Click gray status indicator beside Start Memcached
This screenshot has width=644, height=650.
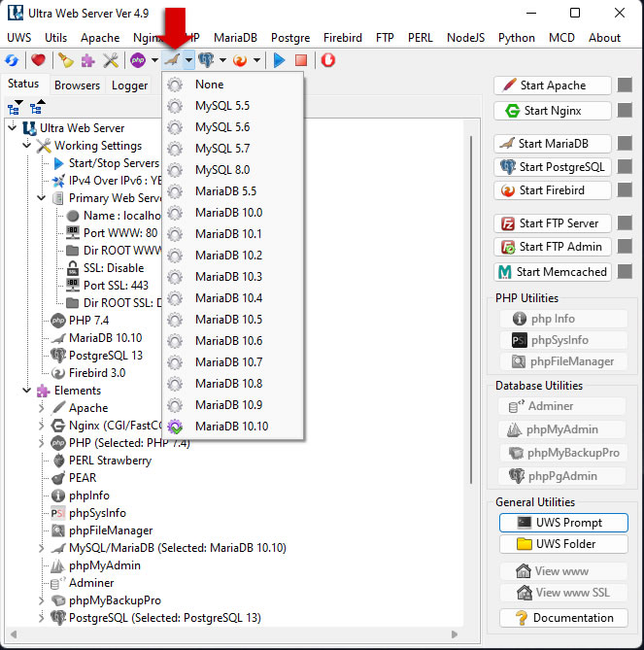625,272
